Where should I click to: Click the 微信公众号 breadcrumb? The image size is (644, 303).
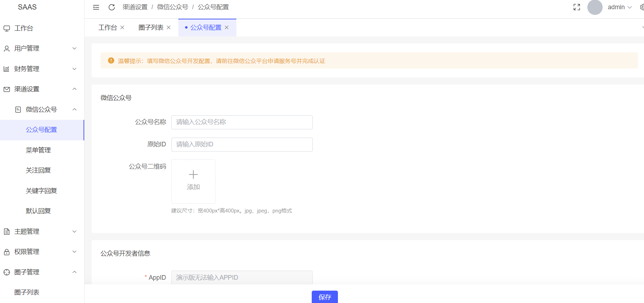point(172,7)
